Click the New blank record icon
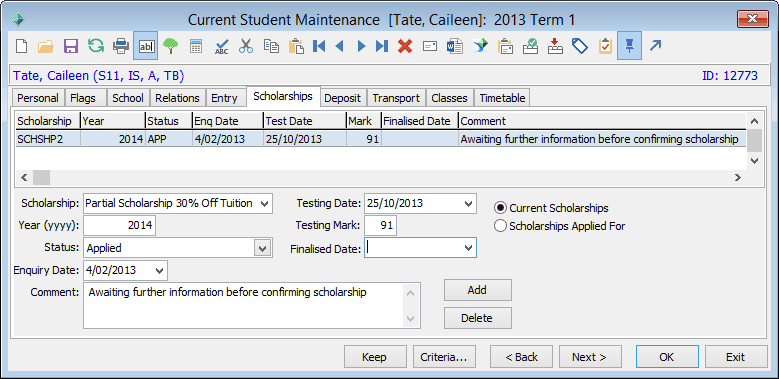Screen dimensions: 779x379 (x=21, y=46)
